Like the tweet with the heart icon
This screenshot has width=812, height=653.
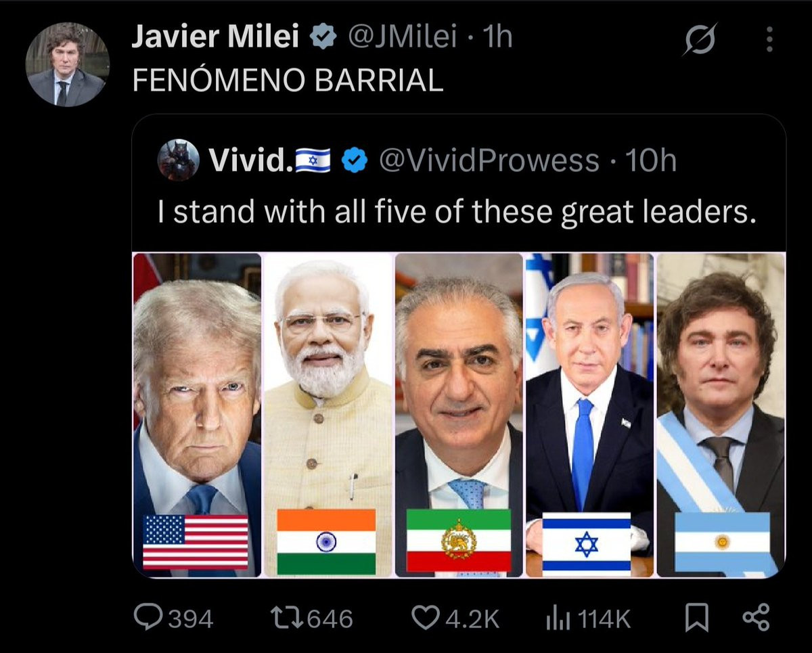pyautogui.click(x=425, y=618)
